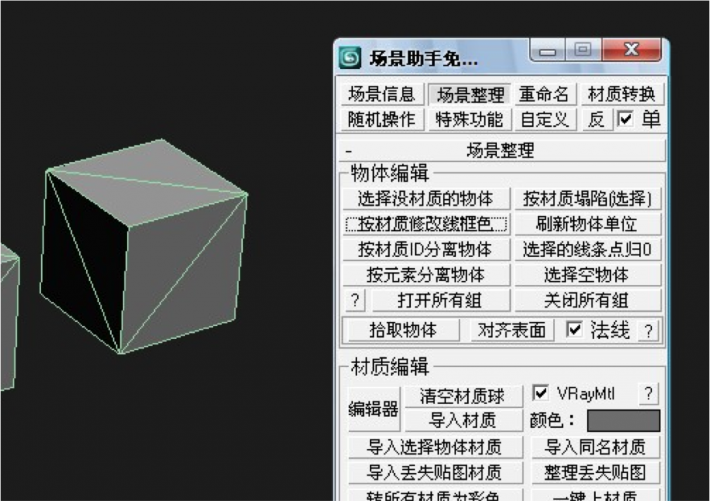Click the 场景助手 window title icon
Screen dimensions: 710x501
pyautogui.click(x=350, y=58)
